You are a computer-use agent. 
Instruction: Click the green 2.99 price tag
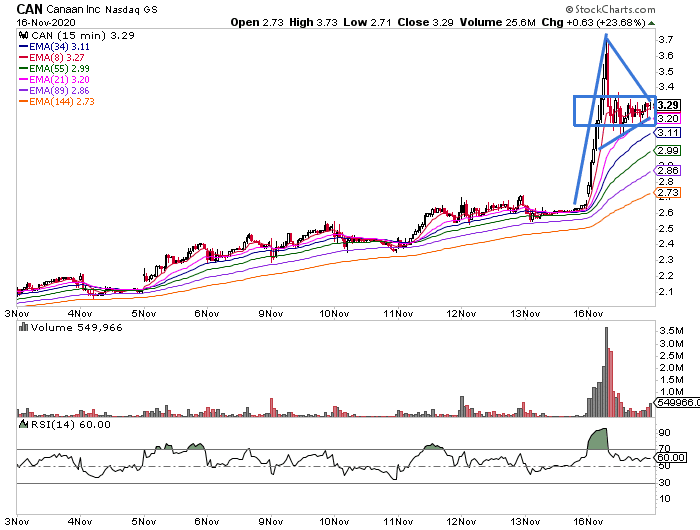[x=667, y=150]
